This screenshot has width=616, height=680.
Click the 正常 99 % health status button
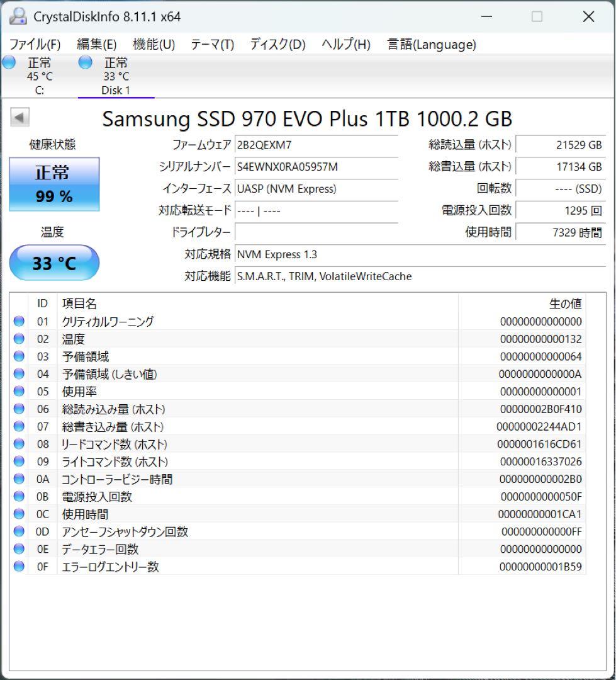coord(54,184)
